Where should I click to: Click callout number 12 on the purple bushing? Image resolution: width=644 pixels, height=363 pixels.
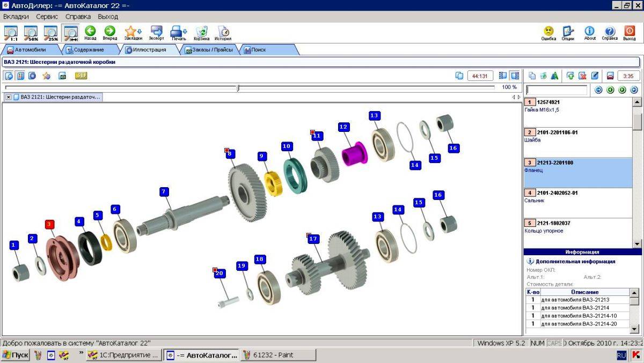click(x=343, y=127)
